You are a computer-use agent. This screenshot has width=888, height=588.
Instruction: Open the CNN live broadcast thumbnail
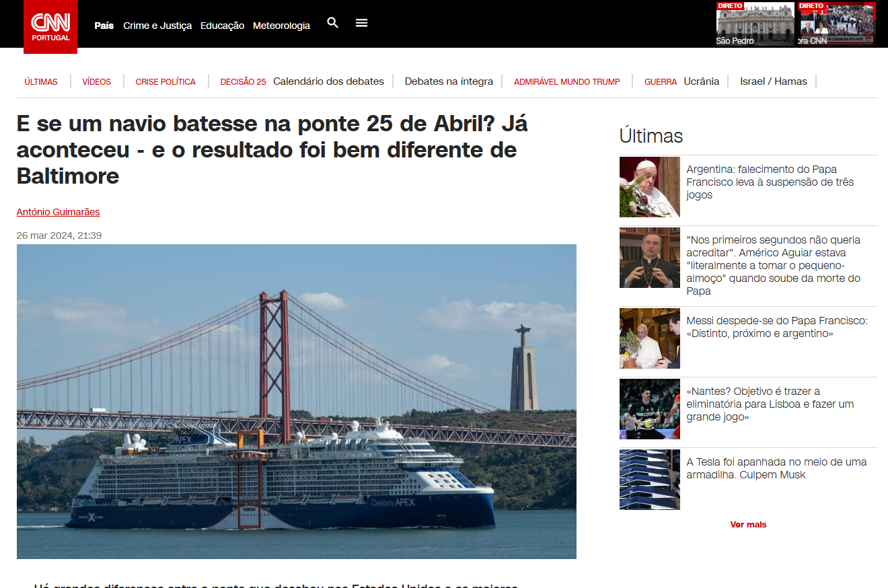click(836, 24)
